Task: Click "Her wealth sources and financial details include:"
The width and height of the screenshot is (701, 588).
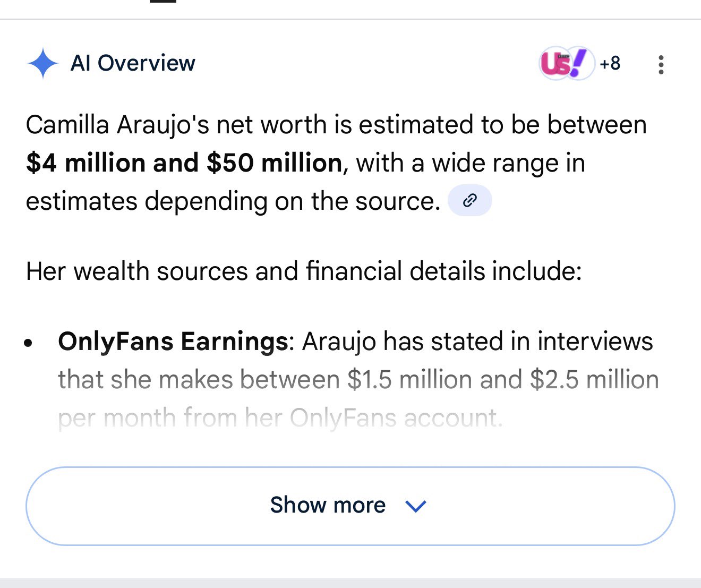Action: (x=304, y=271)
